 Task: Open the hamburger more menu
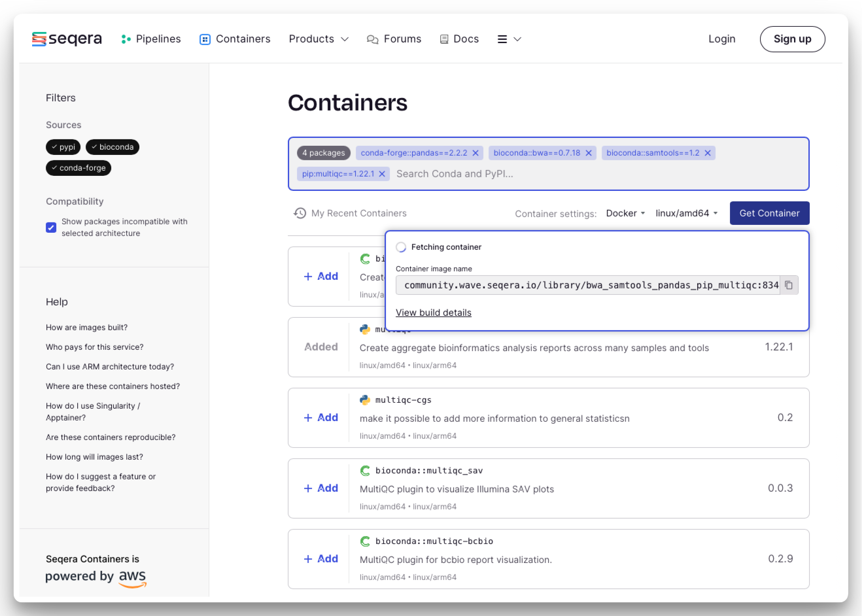(x=509, y=39)
